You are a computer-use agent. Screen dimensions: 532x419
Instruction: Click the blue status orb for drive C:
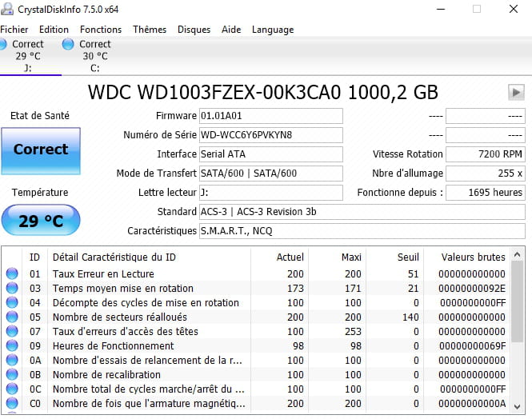[x=67, y=44]
